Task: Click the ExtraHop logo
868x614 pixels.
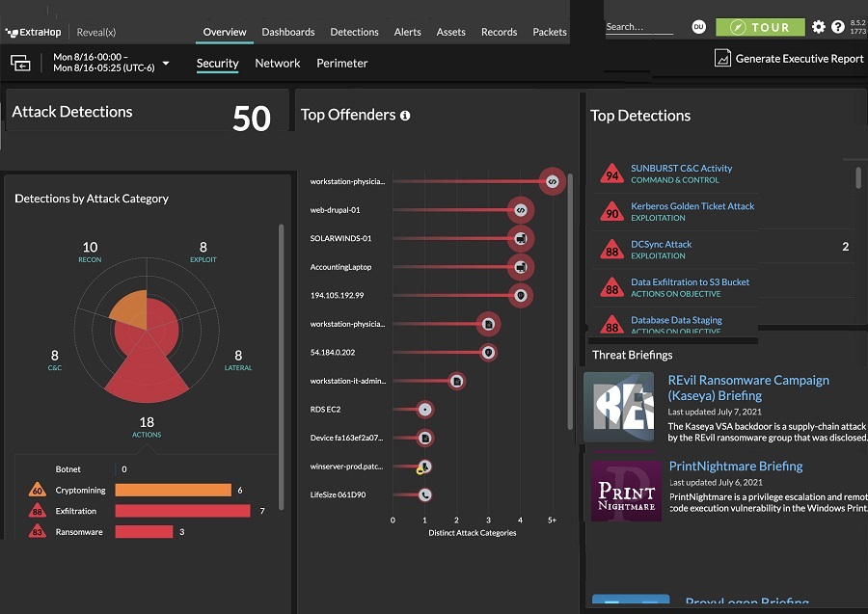Action: tap(33, 32)
